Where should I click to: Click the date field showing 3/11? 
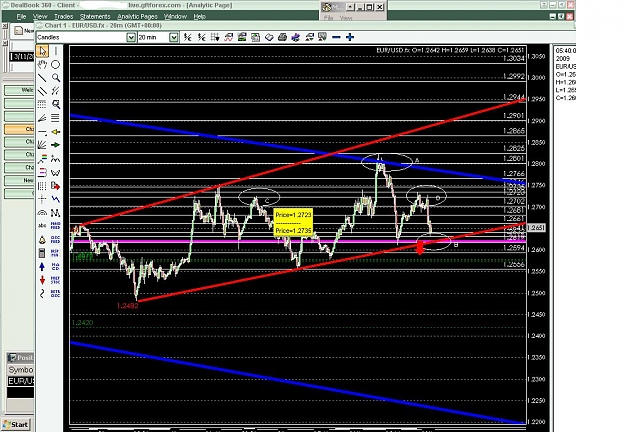[x=22, y=57]
